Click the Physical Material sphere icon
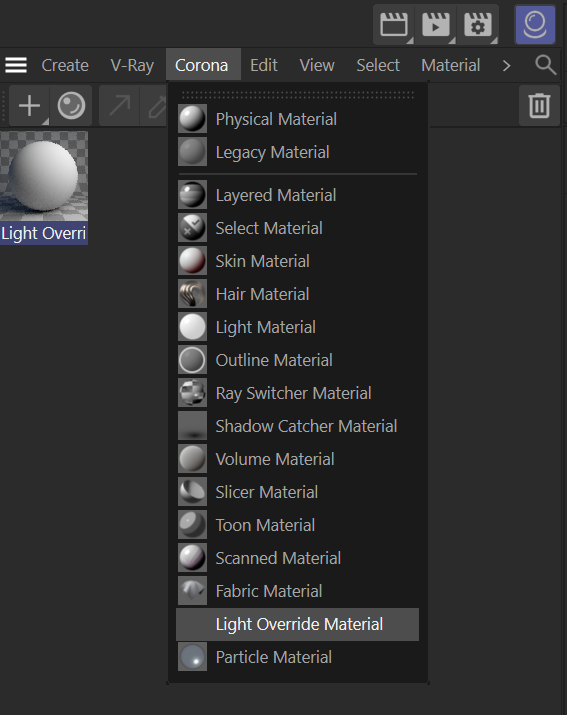 (192, 119)
